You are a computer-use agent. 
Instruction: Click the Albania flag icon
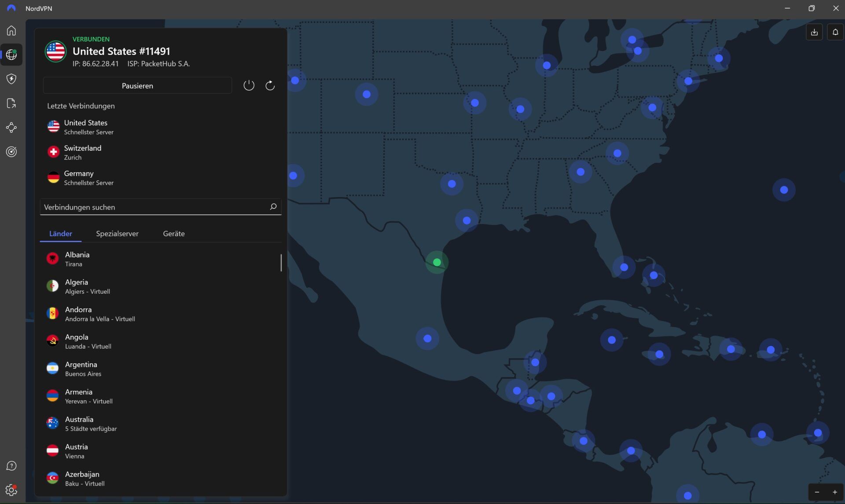pos(52,259)
